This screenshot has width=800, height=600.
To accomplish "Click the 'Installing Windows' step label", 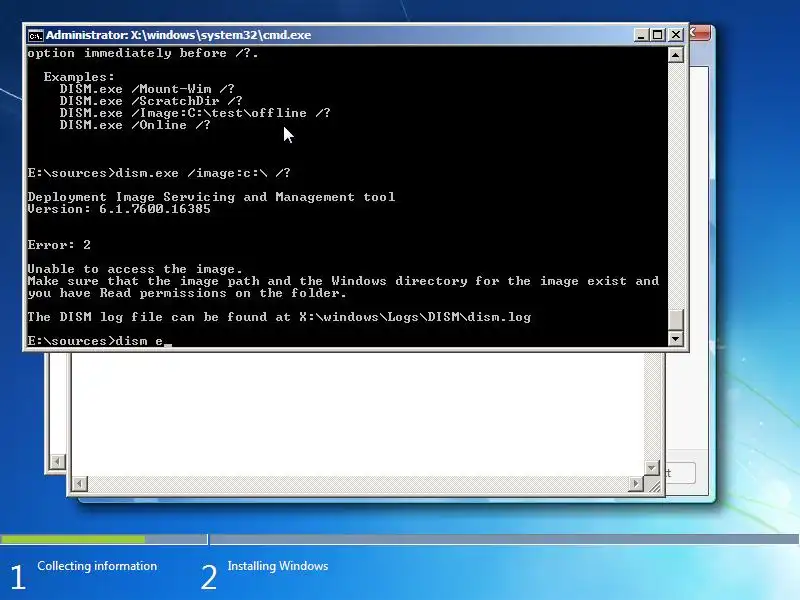I will coord(278,566).
